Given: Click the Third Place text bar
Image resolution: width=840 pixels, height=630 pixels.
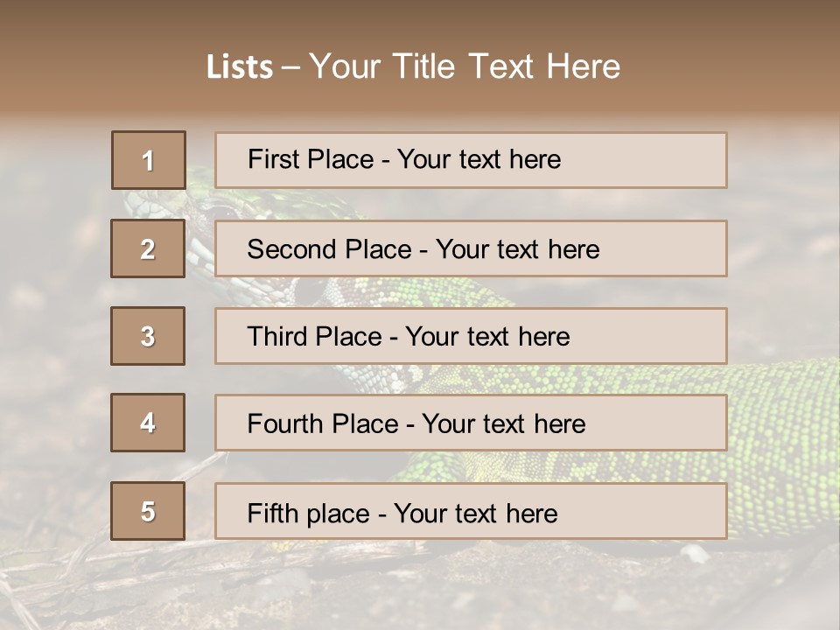Looking at the screenshot, I should (471, 336).
